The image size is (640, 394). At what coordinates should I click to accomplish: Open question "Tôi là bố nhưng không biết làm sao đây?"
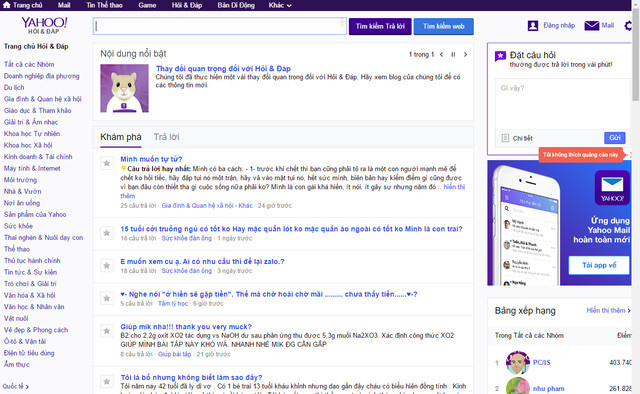click(191, 377)
